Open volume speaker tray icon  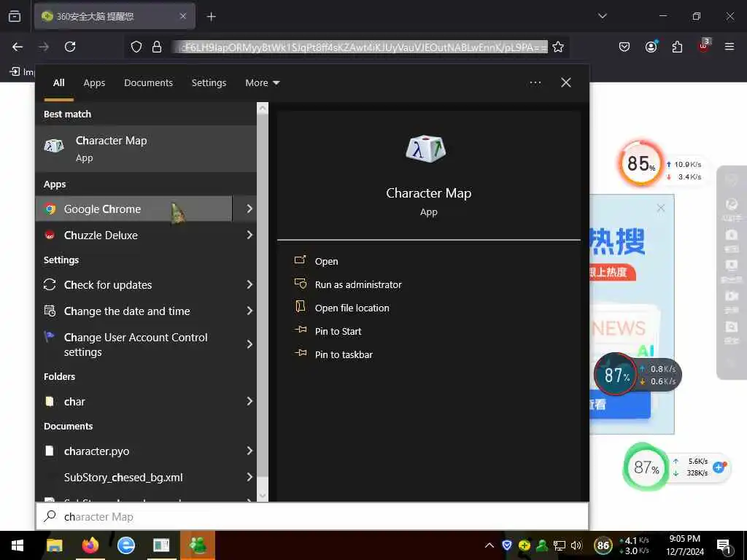pos(576,545)
